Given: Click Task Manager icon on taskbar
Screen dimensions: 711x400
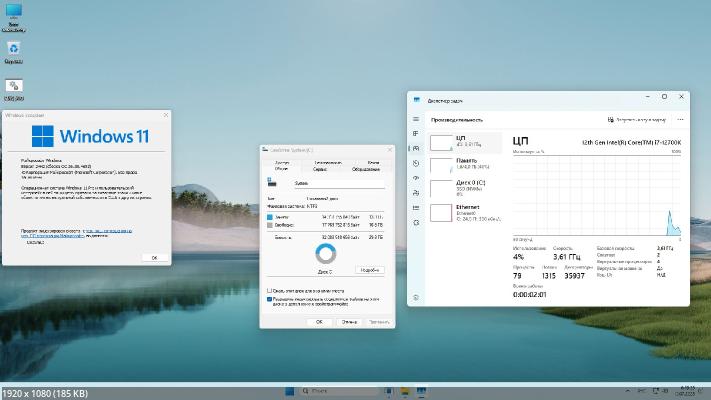Looking at the screenshot, I should (x=421, y=391).
